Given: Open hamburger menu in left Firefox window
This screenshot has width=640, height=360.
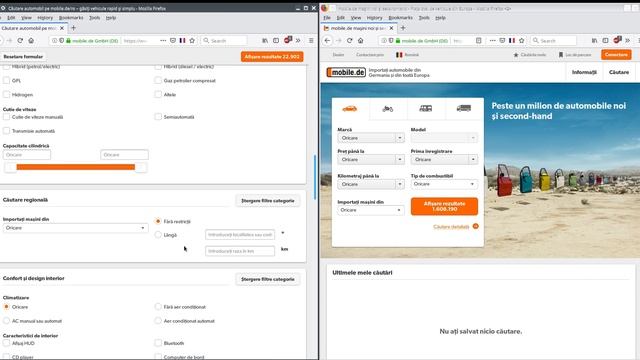Looking at the screenshot, I should (311, 40).
